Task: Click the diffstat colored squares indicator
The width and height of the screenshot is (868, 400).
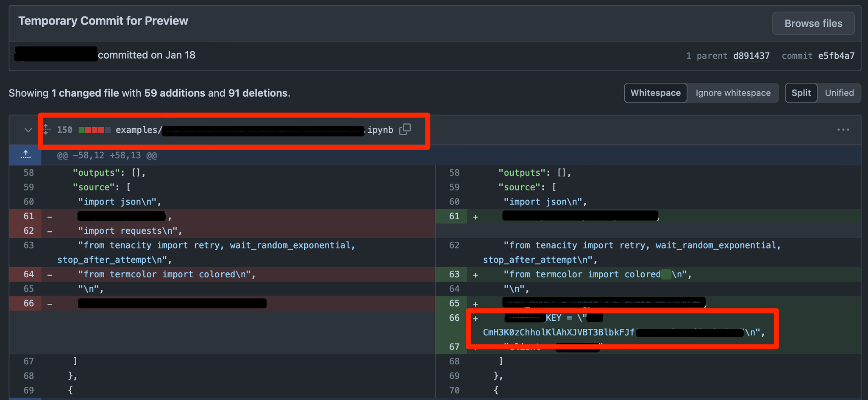Action: (x=95, y=130)
